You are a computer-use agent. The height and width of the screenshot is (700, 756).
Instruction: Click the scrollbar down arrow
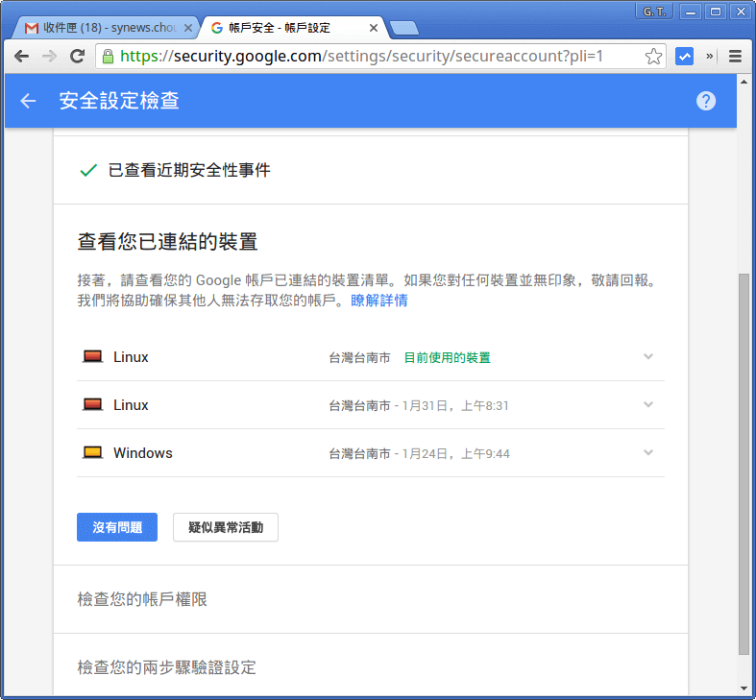744,688
